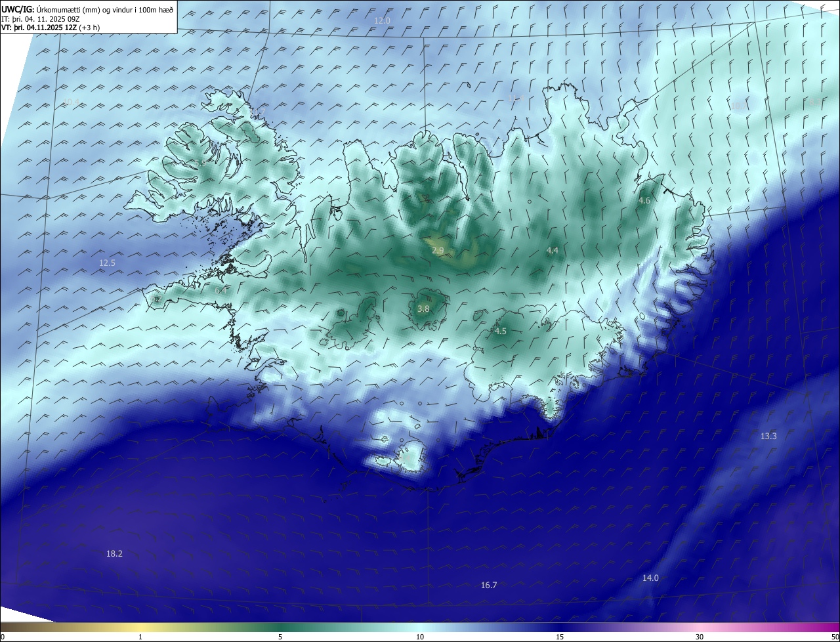Click the 0 tick on the color scale

2,637
